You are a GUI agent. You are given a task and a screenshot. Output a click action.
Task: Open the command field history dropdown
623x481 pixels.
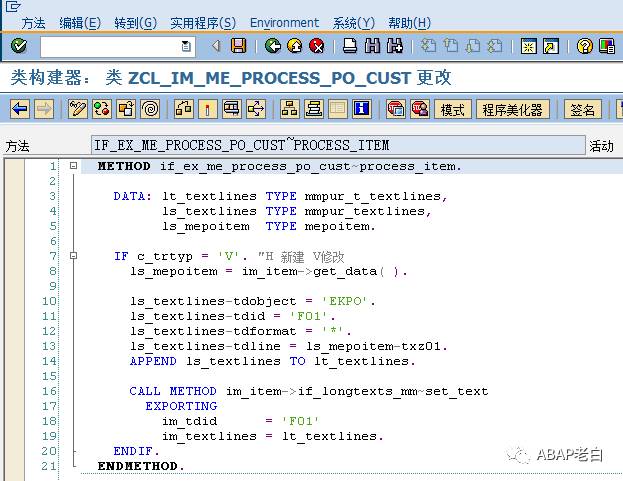[x=187, y=47]
